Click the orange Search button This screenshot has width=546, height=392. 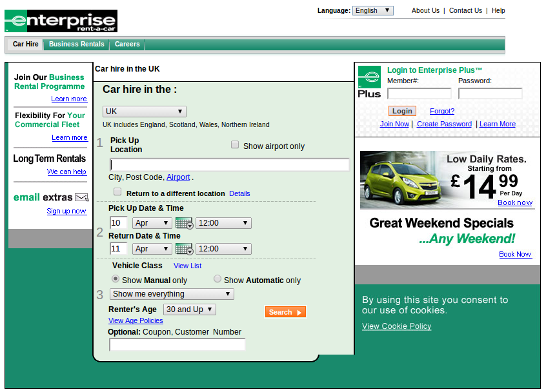(x=285, y=312)
